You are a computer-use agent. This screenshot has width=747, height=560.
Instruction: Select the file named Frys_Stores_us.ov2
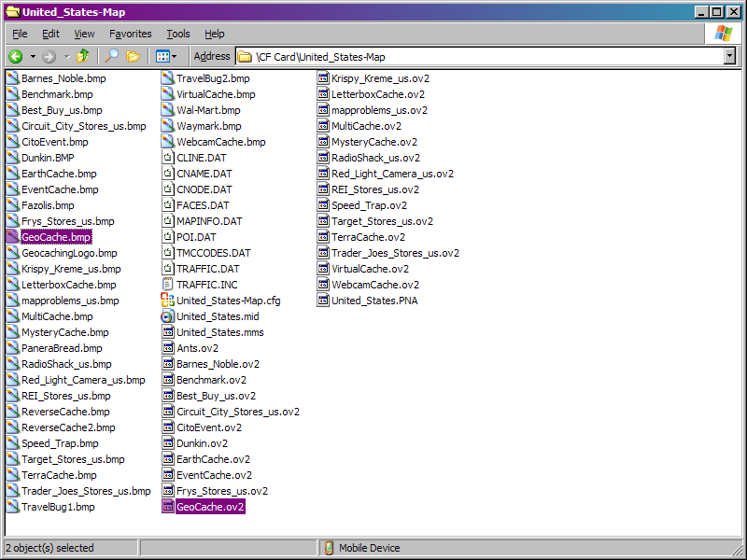pyautogui.click(x=222, y=492)
